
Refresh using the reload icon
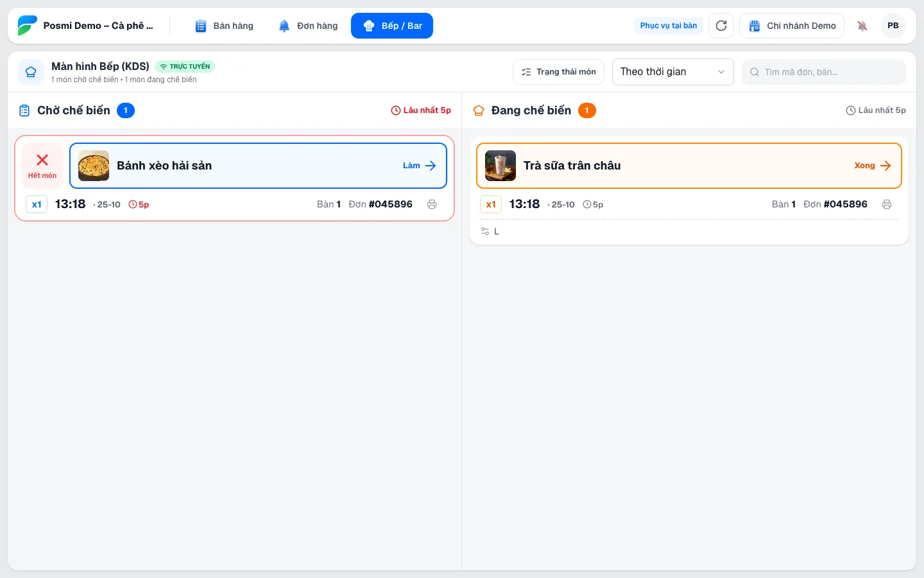click(x=721, y=26)
